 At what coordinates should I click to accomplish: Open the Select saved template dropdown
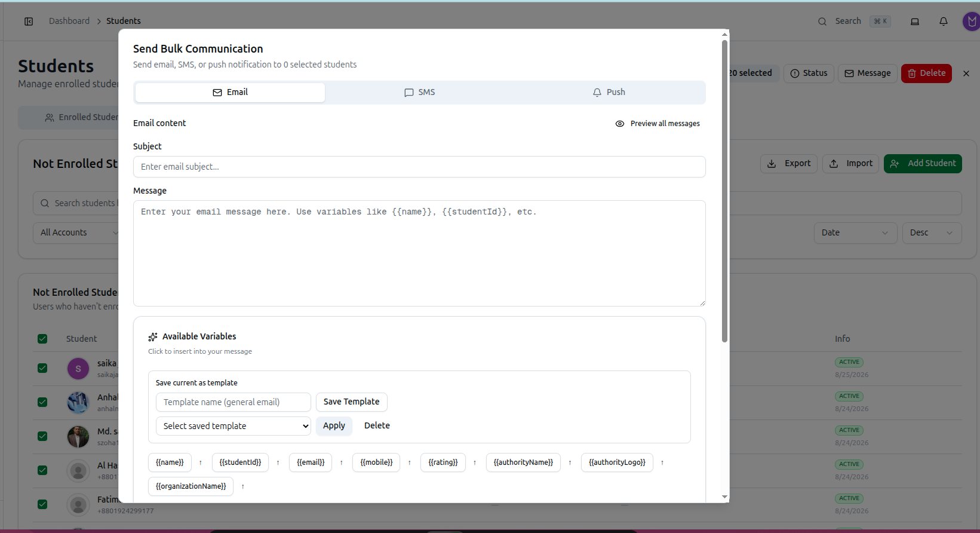(x=234, y=426)
